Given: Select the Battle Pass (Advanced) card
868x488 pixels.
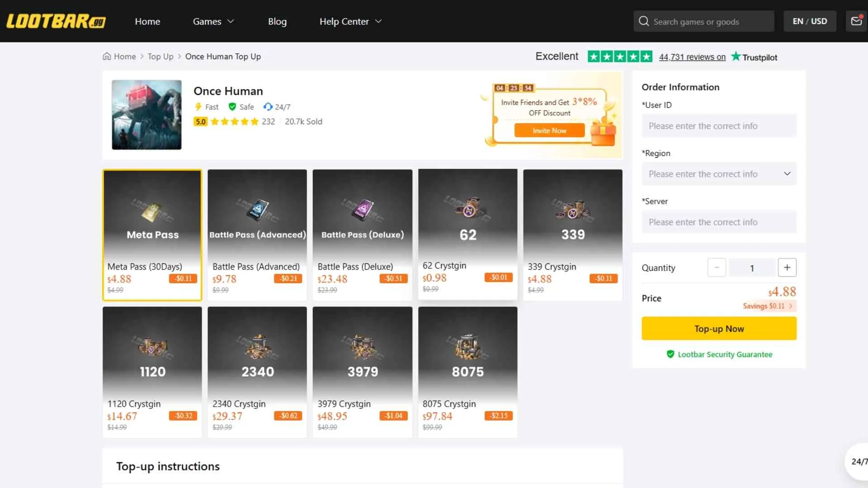Looking at the screenshot, I should point(257,235).
